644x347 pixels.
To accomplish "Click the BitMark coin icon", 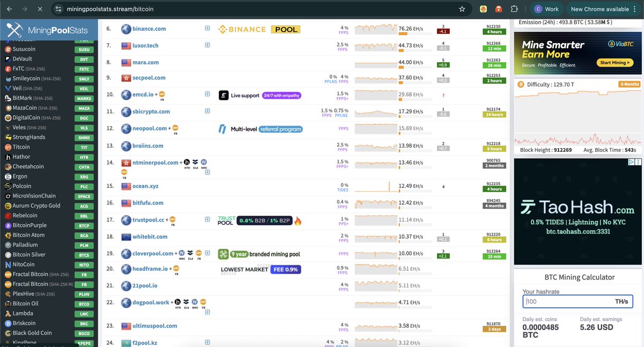I will 8,98.
